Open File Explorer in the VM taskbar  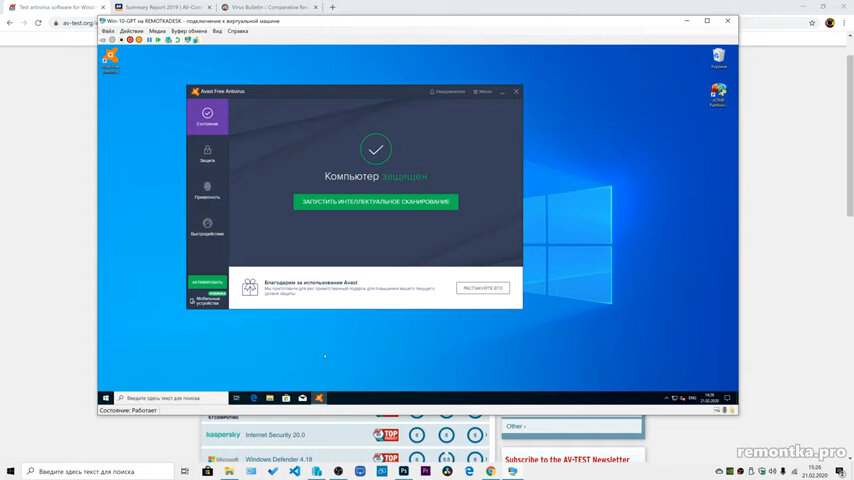coord(270,398)
